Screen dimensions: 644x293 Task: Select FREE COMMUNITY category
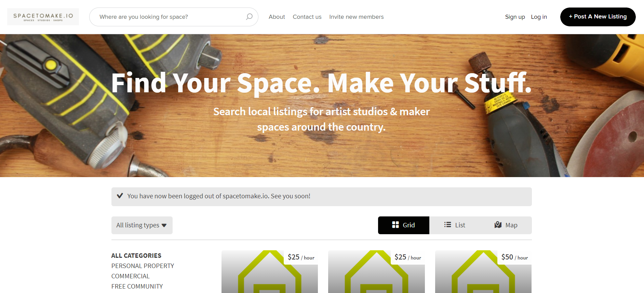point(137,286)
